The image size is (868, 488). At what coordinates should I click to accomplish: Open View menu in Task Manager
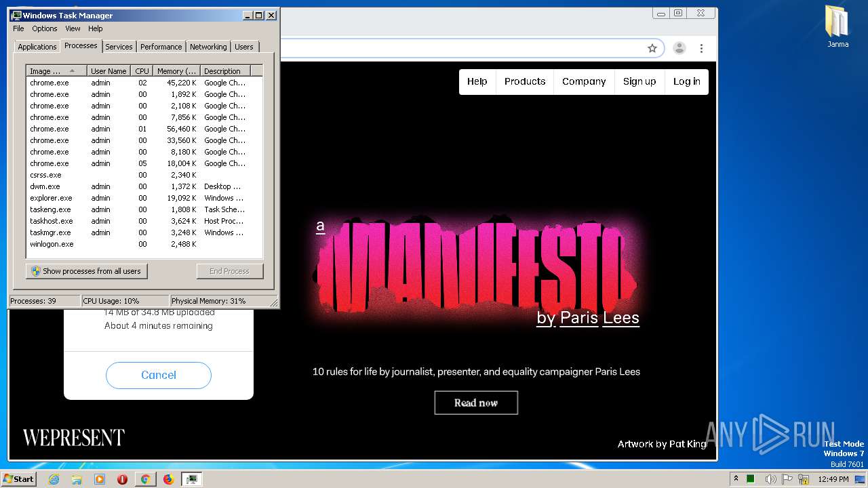(x=73, y=28)
